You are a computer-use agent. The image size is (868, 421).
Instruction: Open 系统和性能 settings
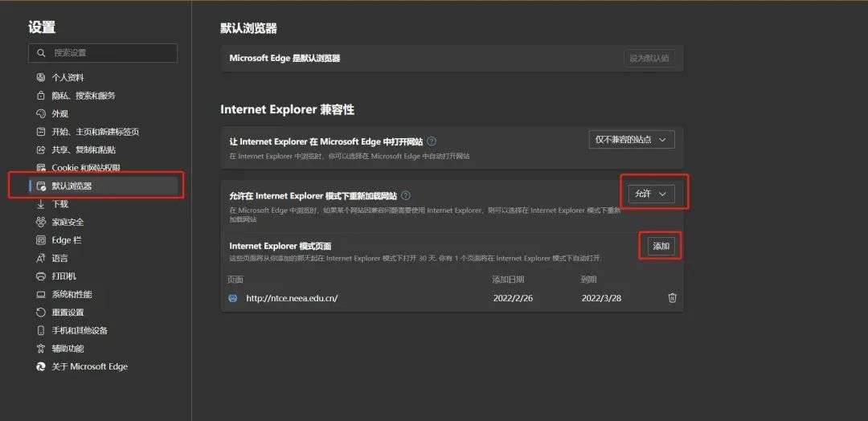coord(72,294)
